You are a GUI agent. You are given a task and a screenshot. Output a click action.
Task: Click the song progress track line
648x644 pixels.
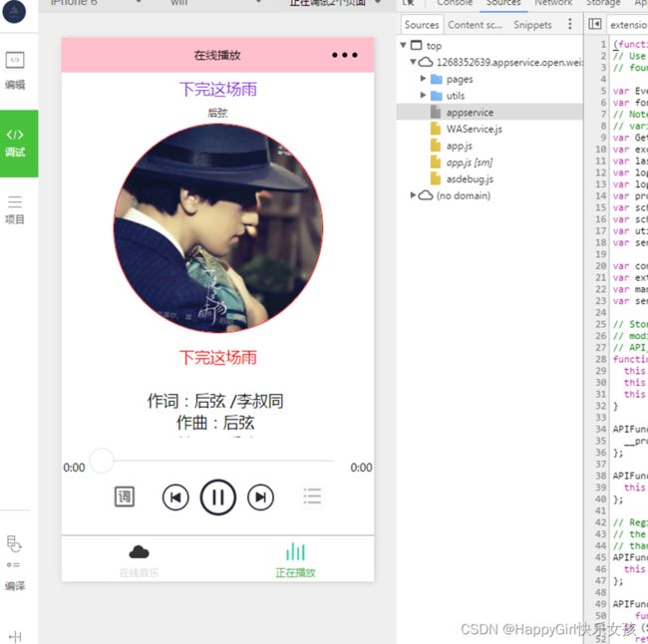click(x=223, y=460)
